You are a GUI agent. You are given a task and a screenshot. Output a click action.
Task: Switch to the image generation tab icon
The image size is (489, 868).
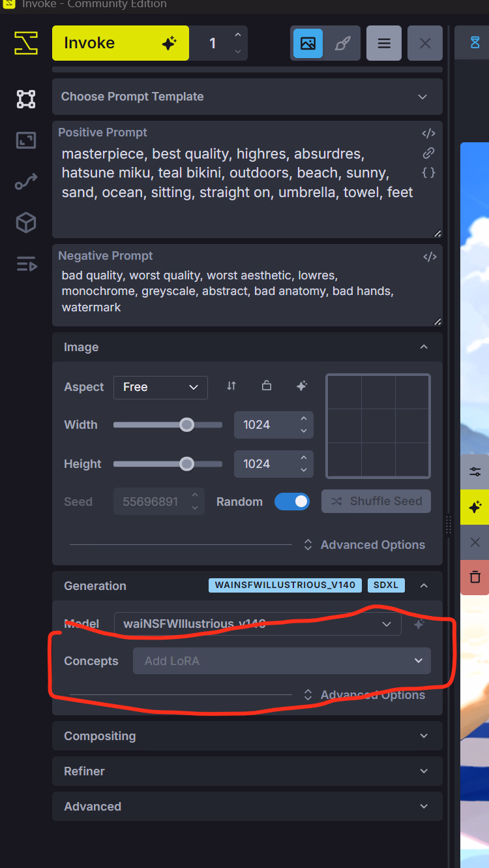click(308, 43)
